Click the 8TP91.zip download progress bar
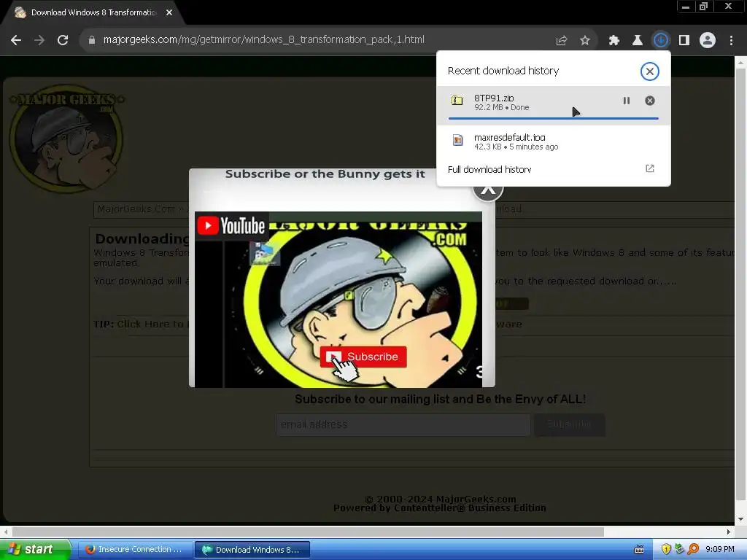This screenshot has height=560, width=747. (x=553, y=118)
